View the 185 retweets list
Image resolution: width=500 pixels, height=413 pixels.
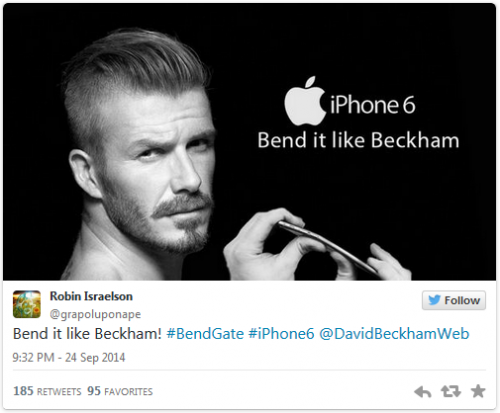(47, 391)
